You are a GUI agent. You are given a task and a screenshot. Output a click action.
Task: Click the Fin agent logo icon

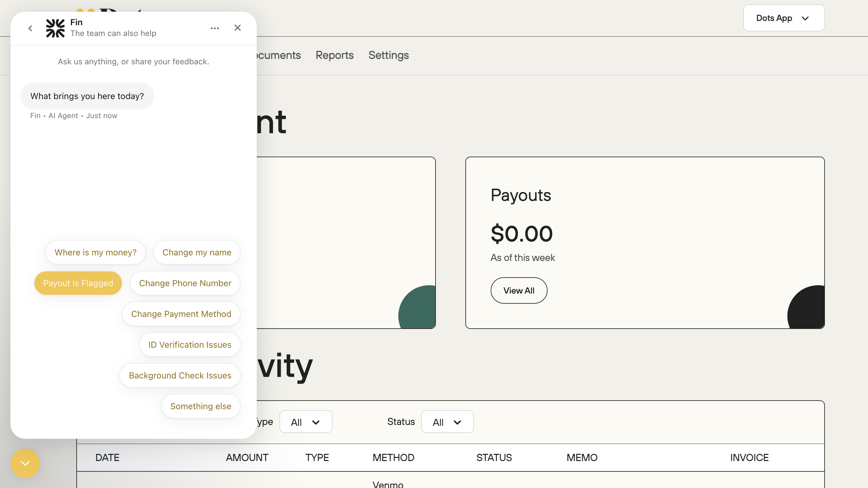[x=55, y=28]
